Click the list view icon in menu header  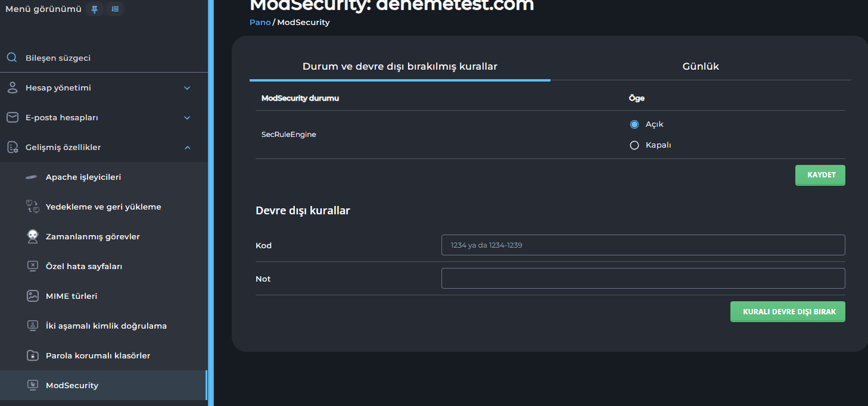coord(115,9)
